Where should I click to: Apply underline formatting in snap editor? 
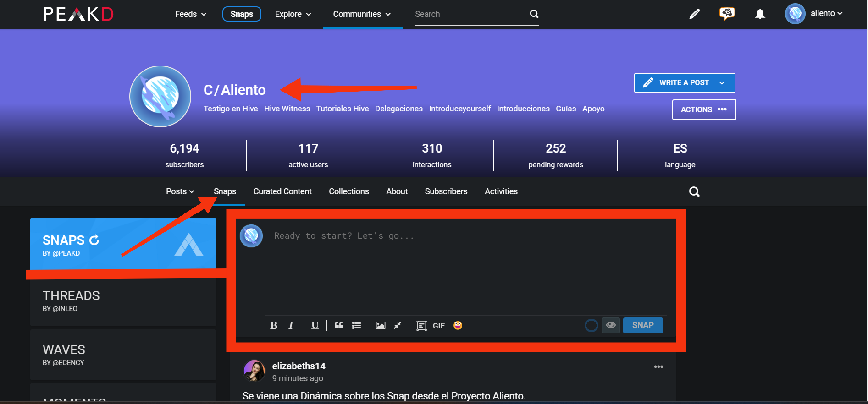point(315,325)
